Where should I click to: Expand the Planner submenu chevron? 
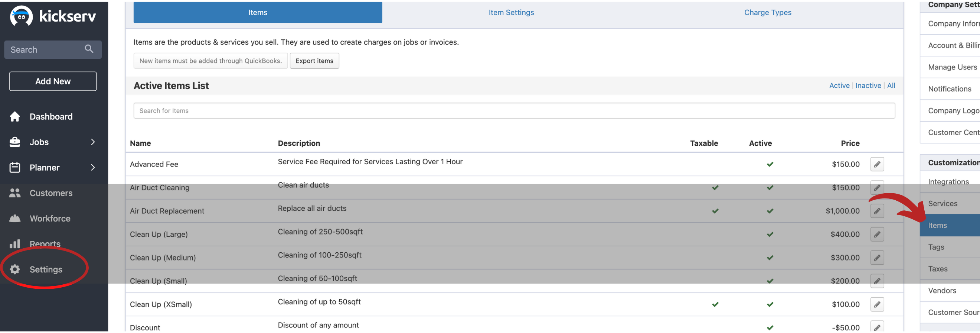click(93, 168)
